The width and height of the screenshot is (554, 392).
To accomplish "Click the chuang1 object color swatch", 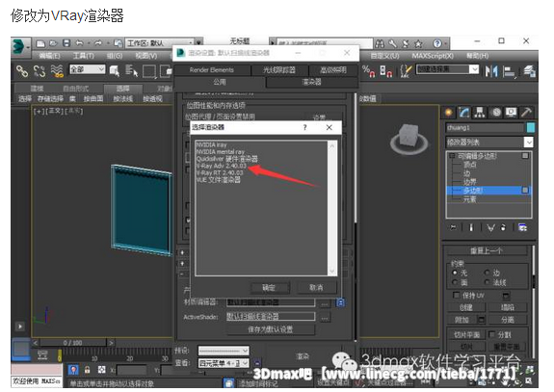I will pos(530,127).
